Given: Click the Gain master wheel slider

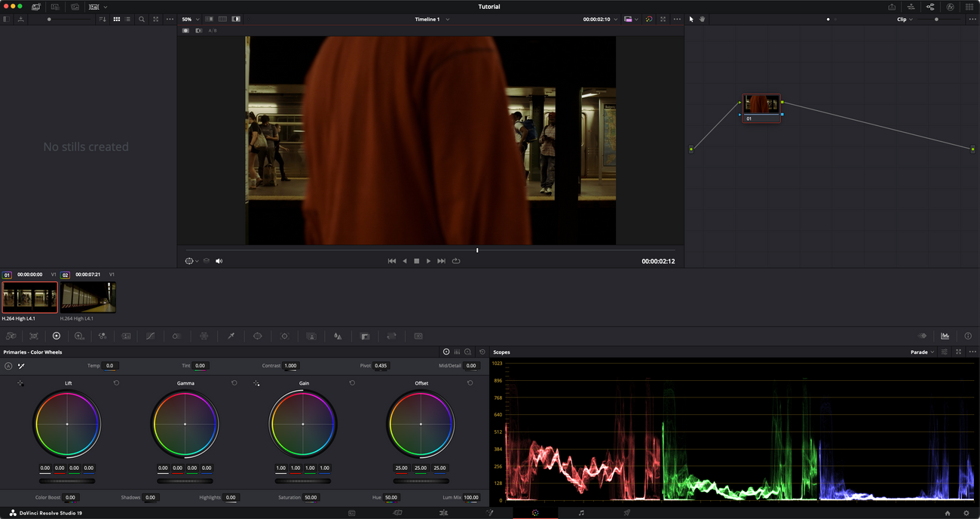Looking at the screenshot, I should coord(302,481).
